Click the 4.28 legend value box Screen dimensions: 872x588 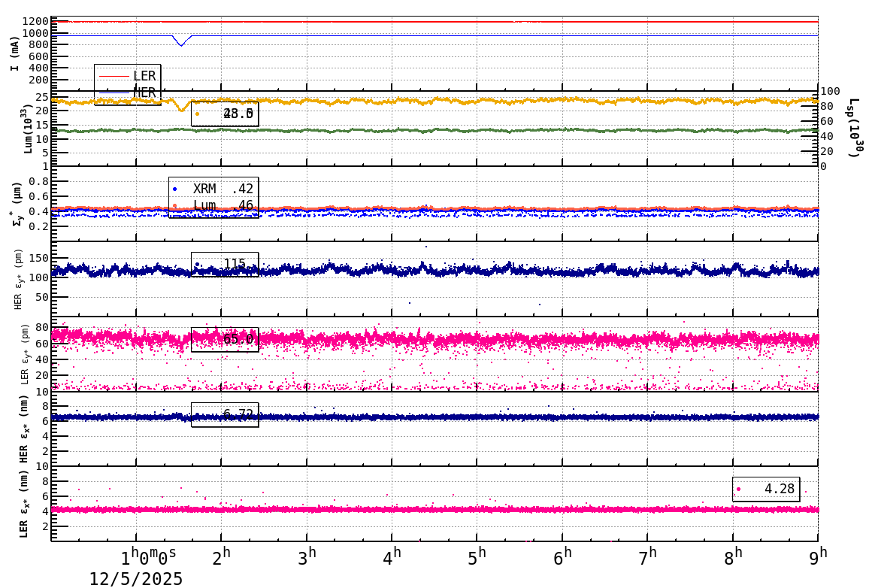coord(766,489)
